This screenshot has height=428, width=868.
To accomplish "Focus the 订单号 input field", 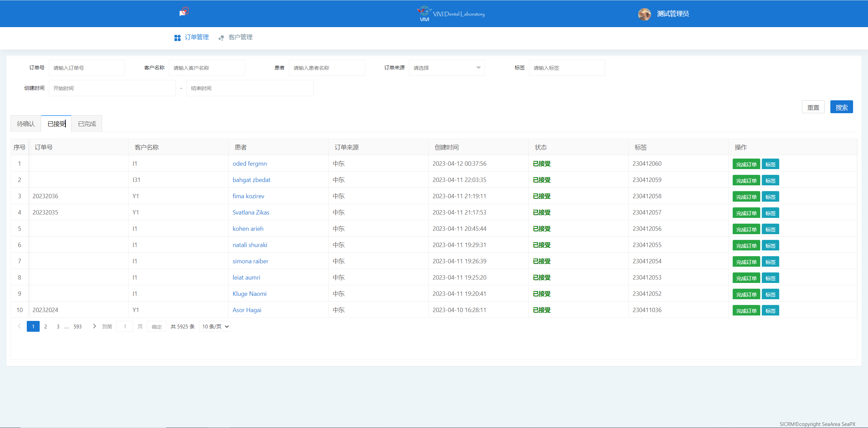I will point(87,68).
